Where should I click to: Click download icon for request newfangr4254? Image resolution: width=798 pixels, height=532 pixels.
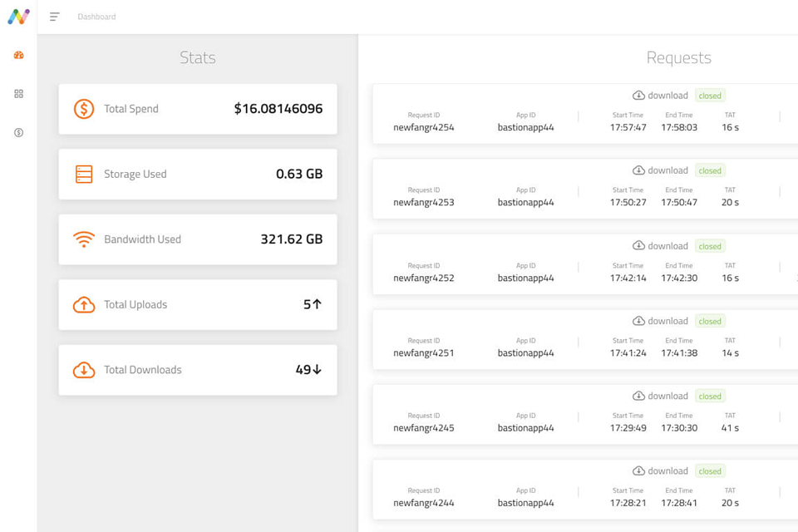pyautogui.click(x=638, y=96)
